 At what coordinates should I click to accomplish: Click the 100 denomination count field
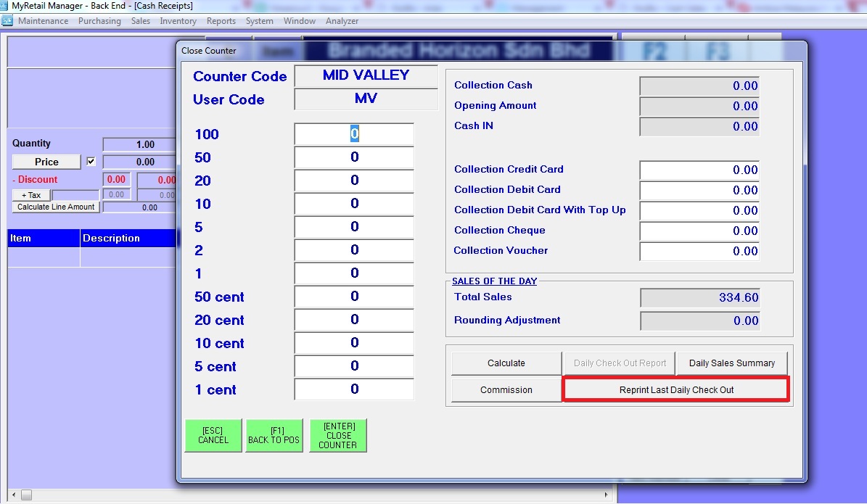354,134
